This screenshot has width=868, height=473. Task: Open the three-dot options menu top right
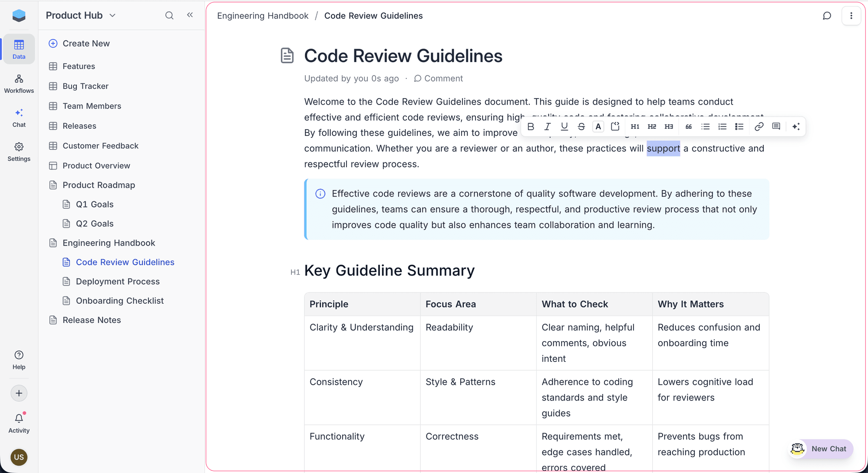851,15
